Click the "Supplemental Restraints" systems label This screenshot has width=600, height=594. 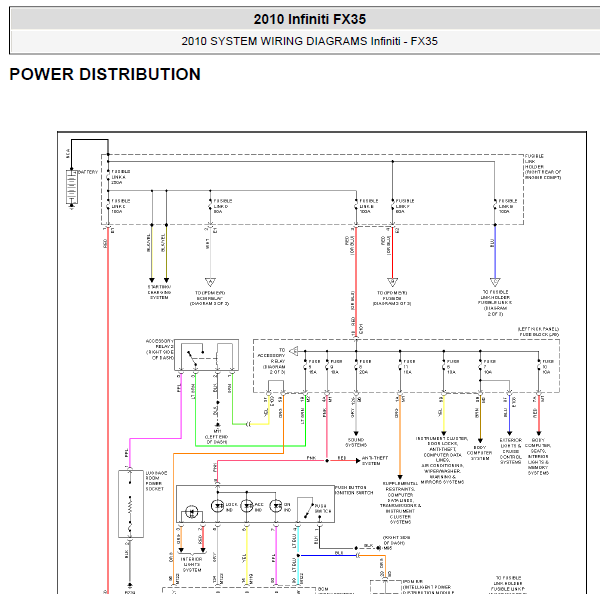coord(400,503)
